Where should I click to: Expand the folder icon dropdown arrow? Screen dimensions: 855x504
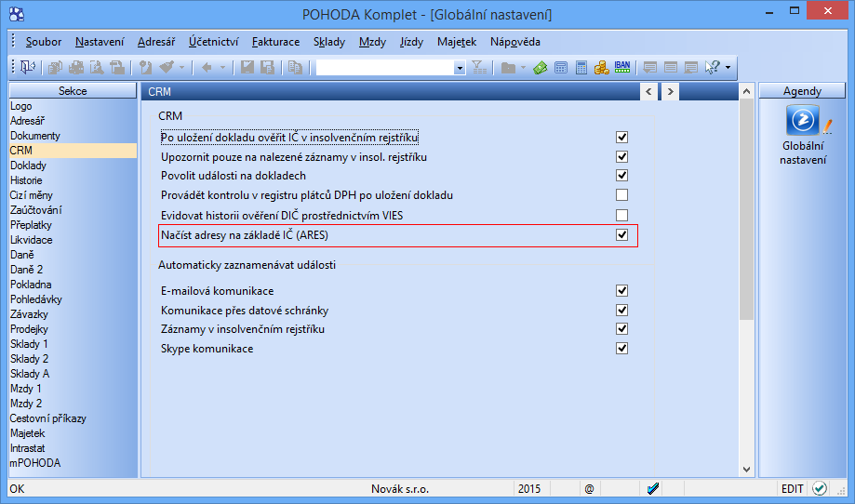coord(523,68)
